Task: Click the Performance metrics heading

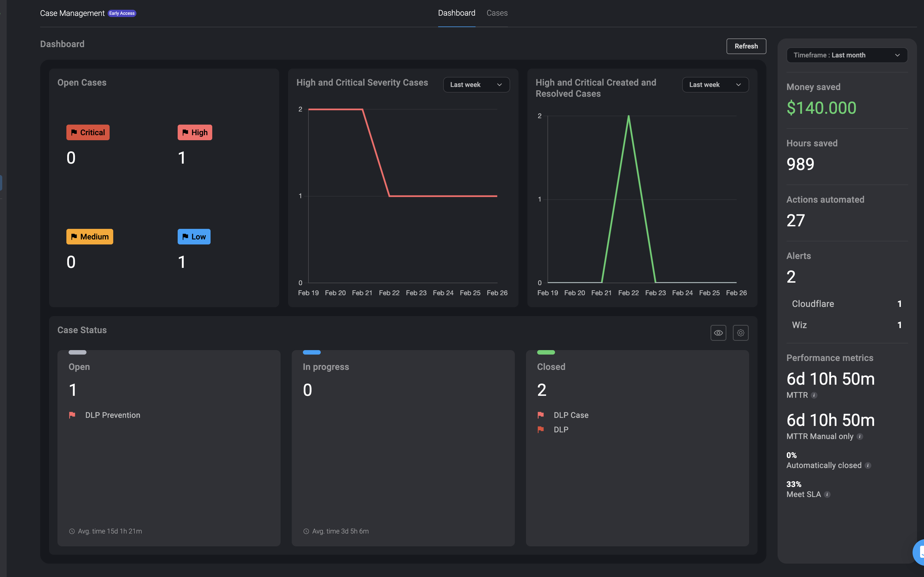Action: (830, 358)
